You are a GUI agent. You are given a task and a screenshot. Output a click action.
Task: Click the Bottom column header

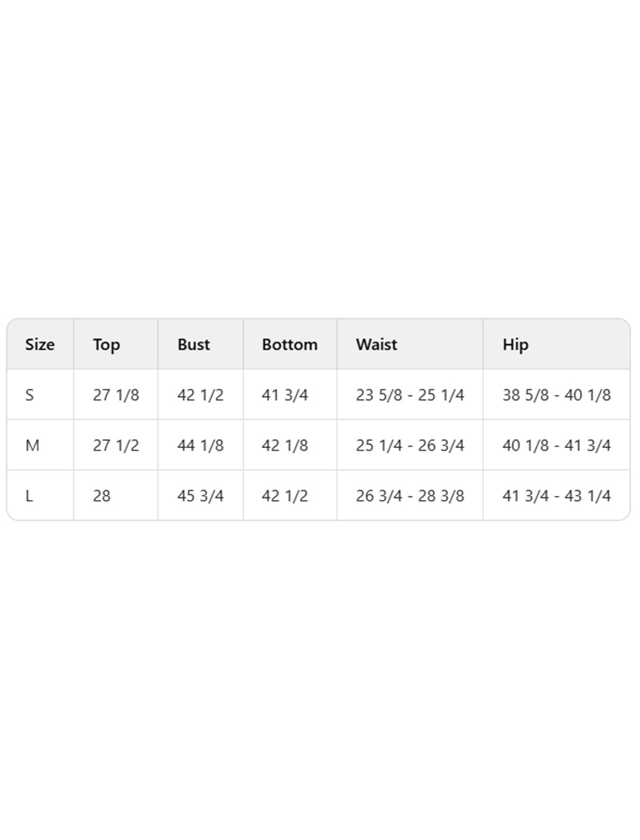coord(290,345)
